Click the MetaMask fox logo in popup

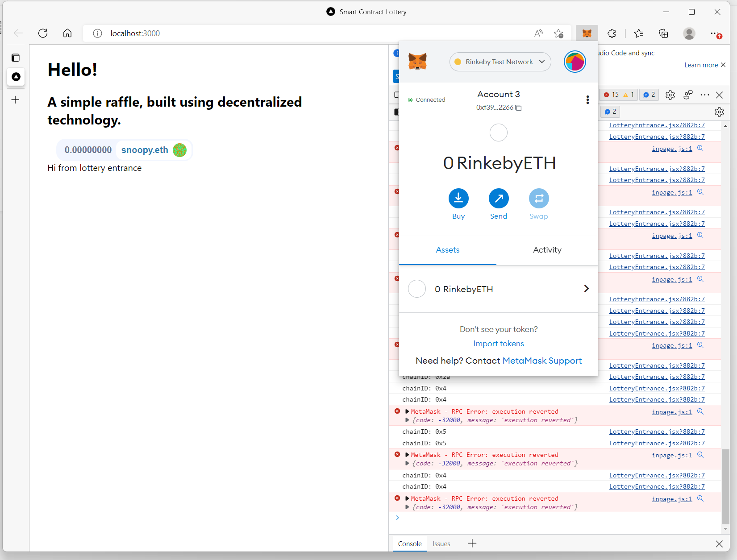click(418, 62)
